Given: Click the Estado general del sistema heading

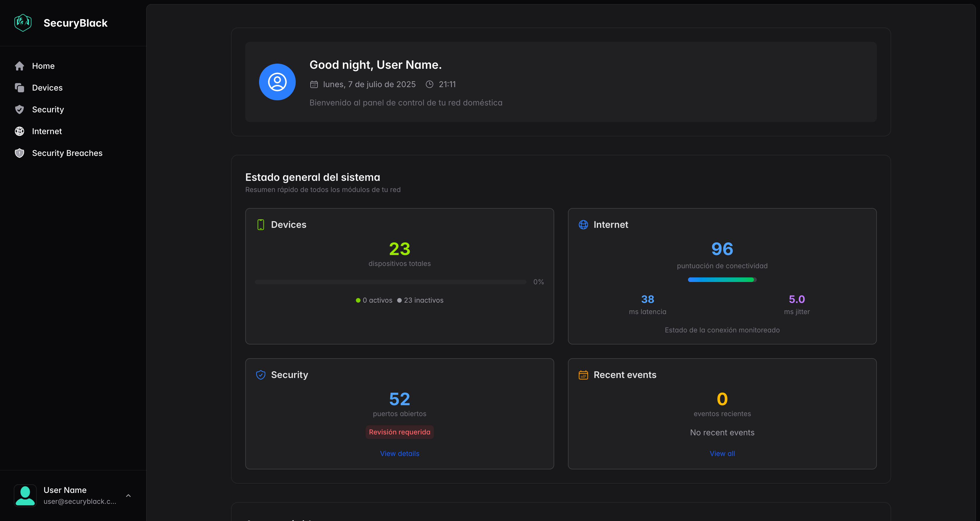Looking at the screenshot, I should [313, 177].
